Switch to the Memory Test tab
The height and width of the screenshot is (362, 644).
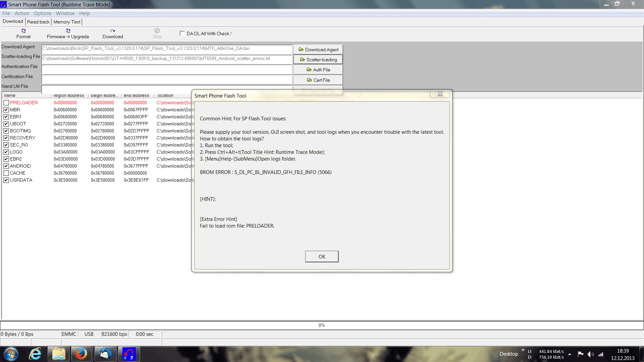point(67,22)
